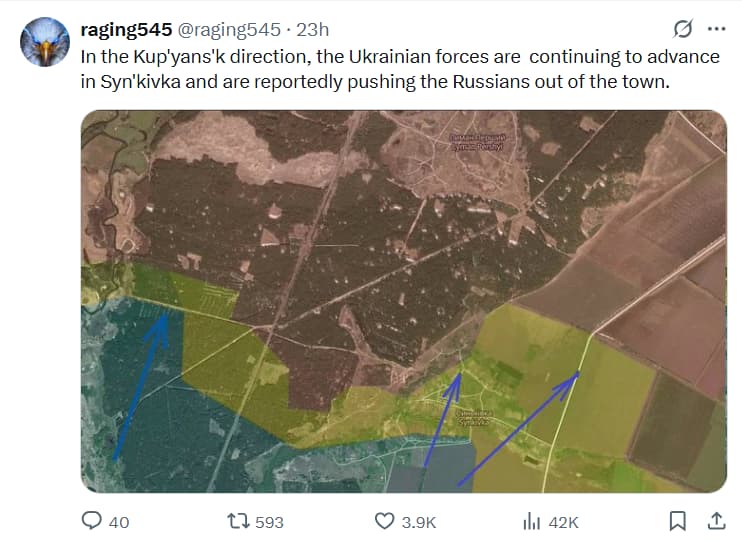The image size is (742, 541).
Task: Click the raging545 display name
Action: pyautogui.click(x=125, y=29)
